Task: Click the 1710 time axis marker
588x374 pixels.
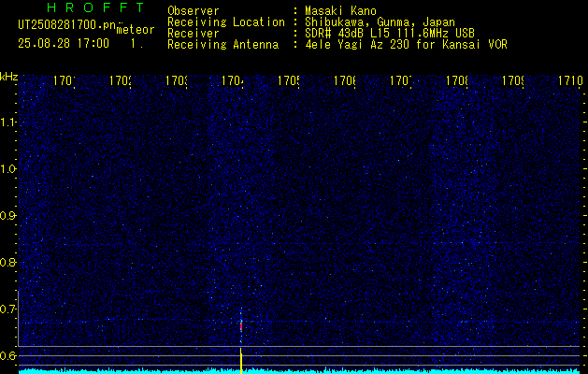Action: tap(570, 80)
